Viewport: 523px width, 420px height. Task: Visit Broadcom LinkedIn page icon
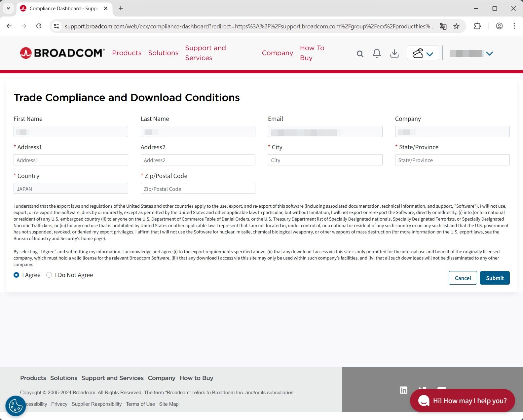[x=403, y=390]
